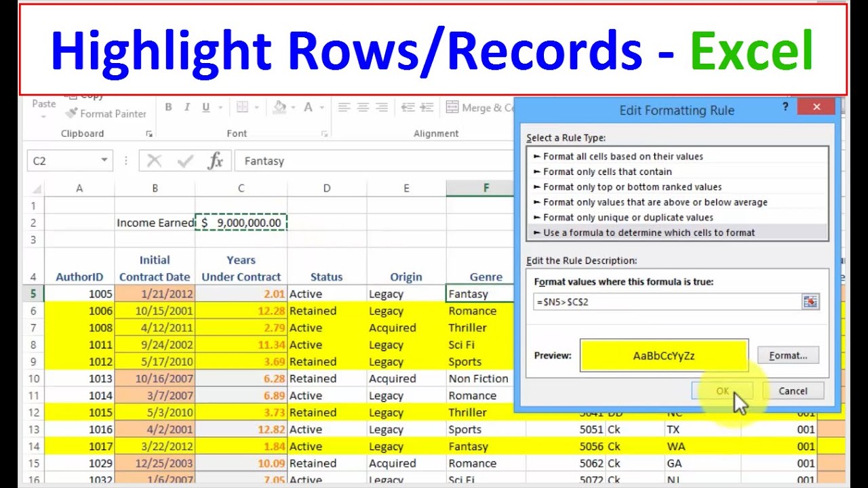Toggle Italic formatting in Font group
Screen dimensions: 868x488
pos(186,107)
